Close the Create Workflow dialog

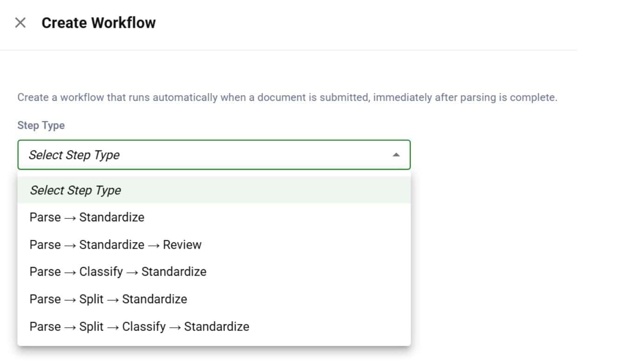(x=20, y=23)
